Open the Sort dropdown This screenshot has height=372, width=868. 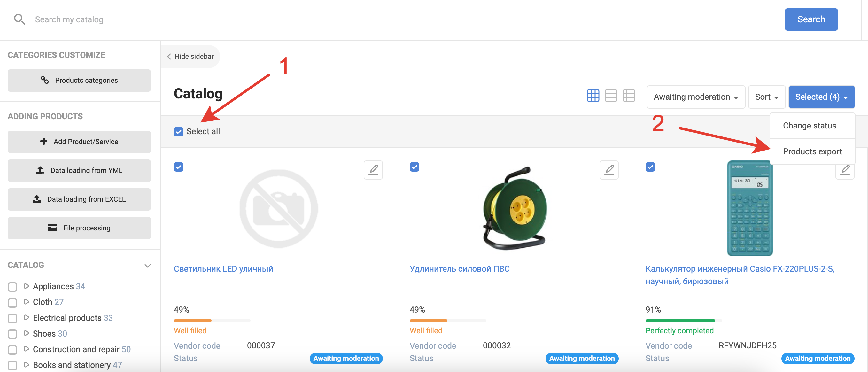point(766,97)
